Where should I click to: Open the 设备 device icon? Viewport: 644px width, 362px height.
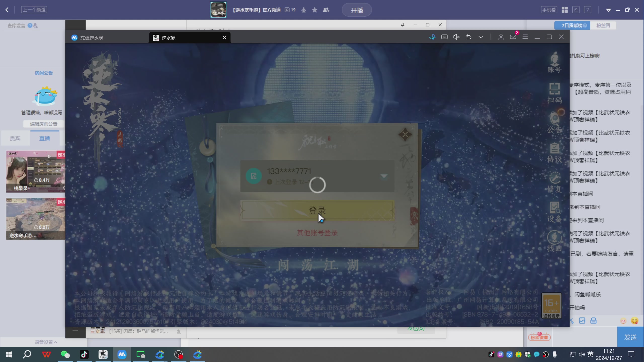pyautogui.click(x=554, y=212)
